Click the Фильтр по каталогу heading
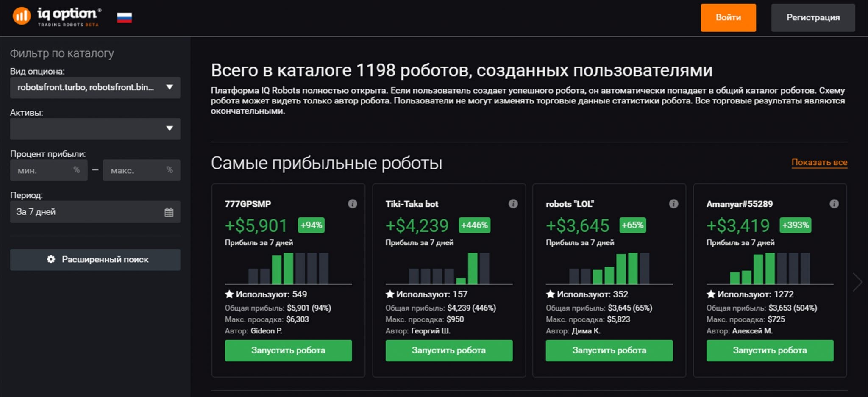Viewport: 868px width, 397px height. click(62, 53)
